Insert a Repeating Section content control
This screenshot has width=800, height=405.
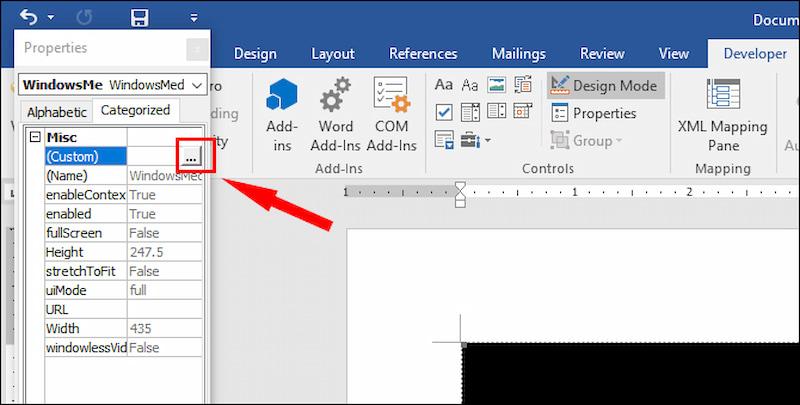444,139
